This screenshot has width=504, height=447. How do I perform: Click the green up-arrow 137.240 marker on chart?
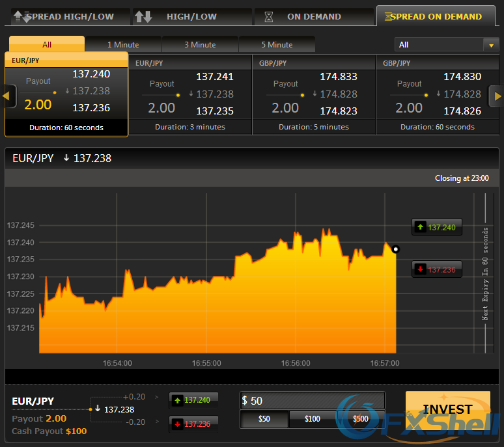click(x=437, y=227)
